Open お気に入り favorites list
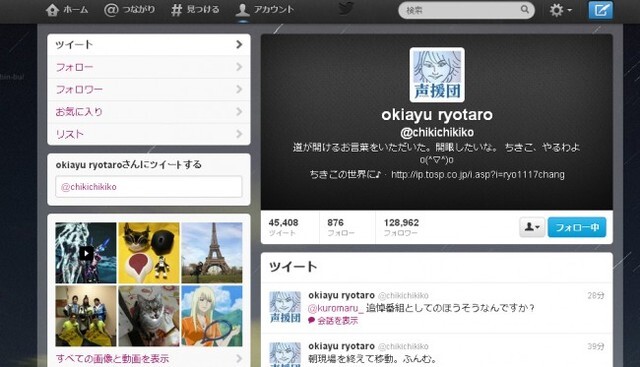Viewport: 640px width, 367px height. tap(149, 112)
